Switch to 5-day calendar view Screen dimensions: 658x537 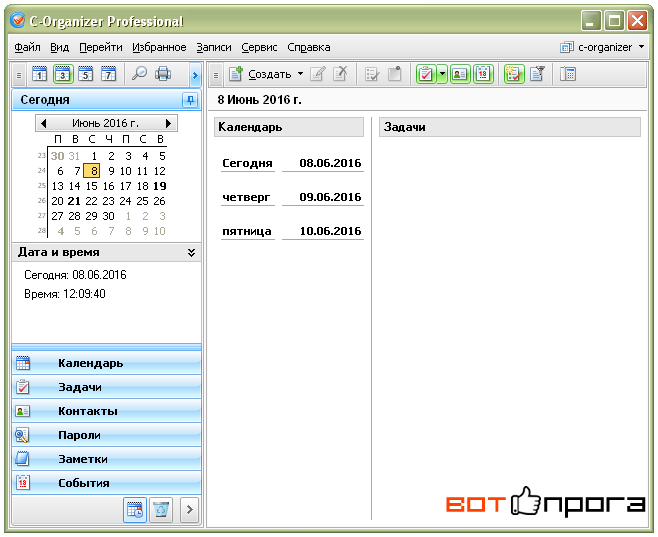[86, 75]
